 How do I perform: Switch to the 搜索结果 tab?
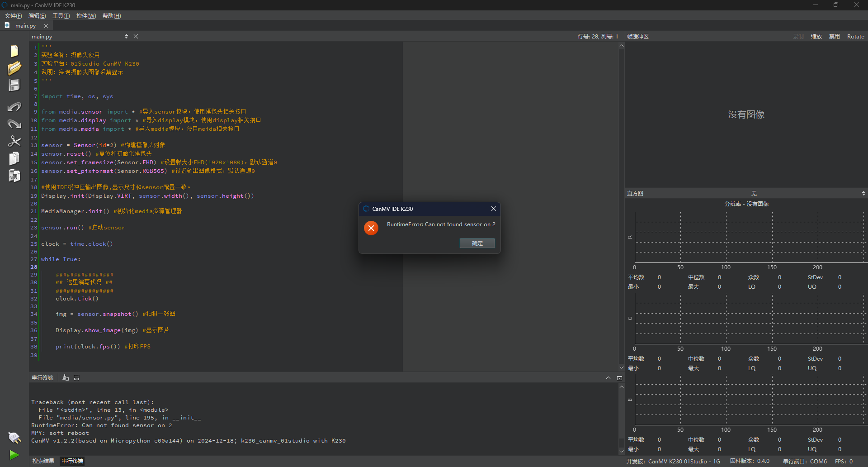43,461
